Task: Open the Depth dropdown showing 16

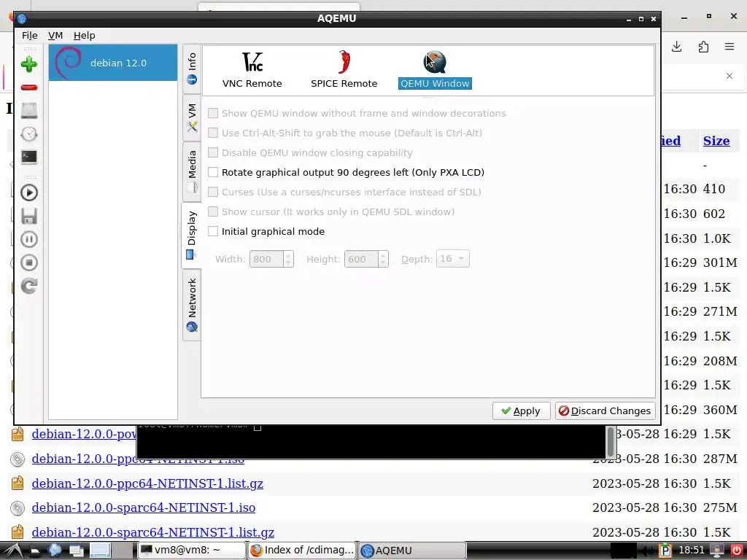Action: click(x=452, y=259)
